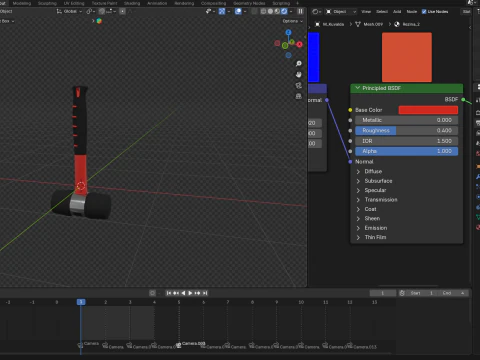480x360 pixels.
Task: Toggle viewport overlays button
Action: (x=238, y=11)
